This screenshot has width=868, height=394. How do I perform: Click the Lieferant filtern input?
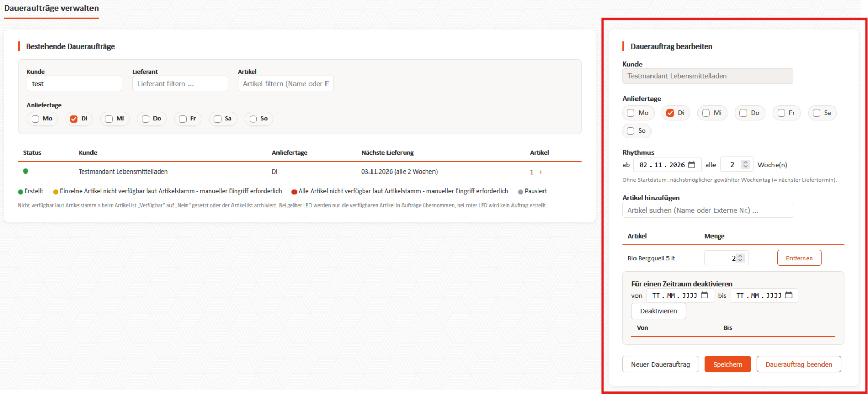pyautogui.click(x=180, y=84)
